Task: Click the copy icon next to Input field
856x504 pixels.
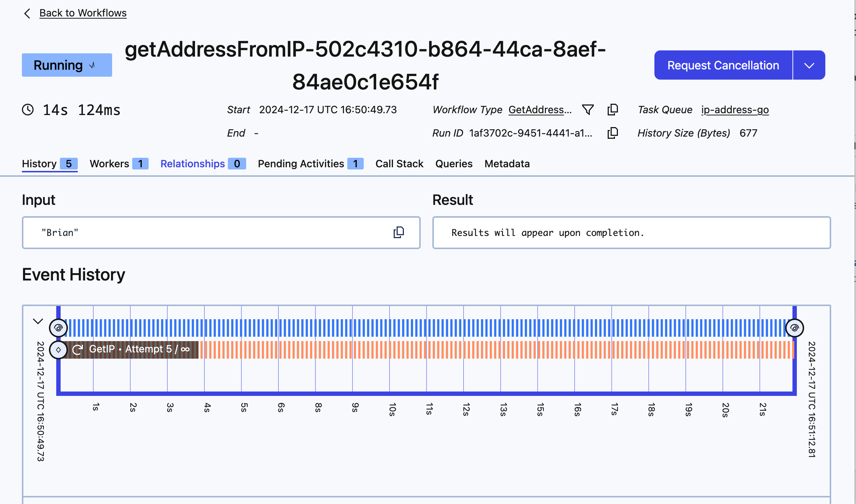Action: pyautogui.click(x=398, y=232)
